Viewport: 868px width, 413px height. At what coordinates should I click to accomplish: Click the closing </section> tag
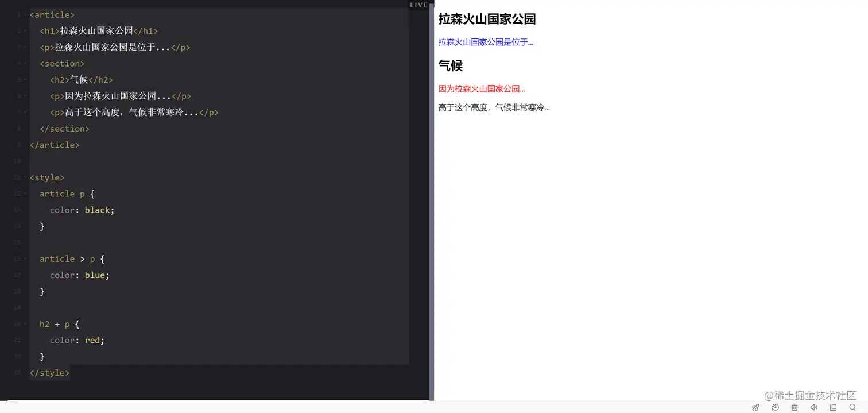65,129
